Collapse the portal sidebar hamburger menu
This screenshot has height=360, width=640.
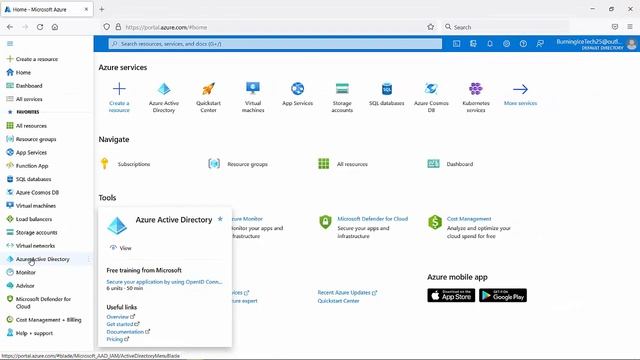coord(10,44)
